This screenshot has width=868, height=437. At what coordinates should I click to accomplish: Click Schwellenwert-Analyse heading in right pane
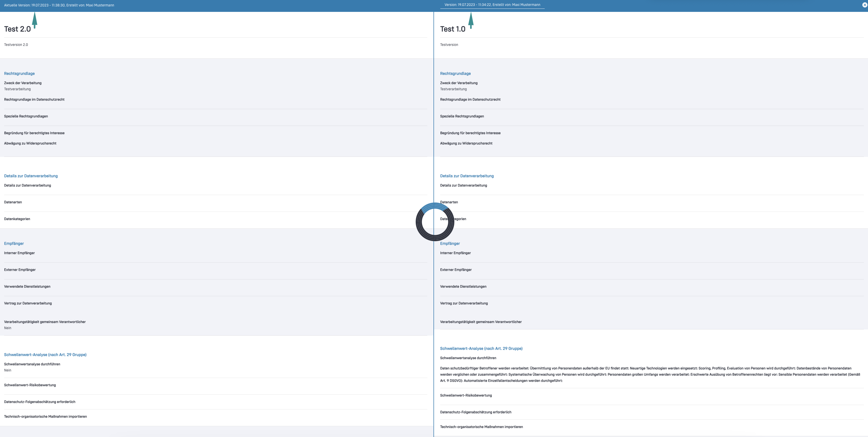click(x=481, y=349)
